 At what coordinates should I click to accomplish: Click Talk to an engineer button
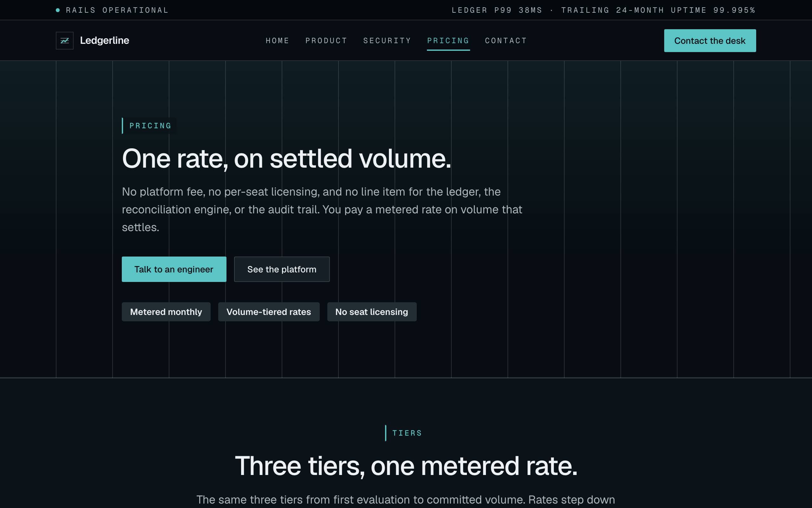click(x=174, y=269)
